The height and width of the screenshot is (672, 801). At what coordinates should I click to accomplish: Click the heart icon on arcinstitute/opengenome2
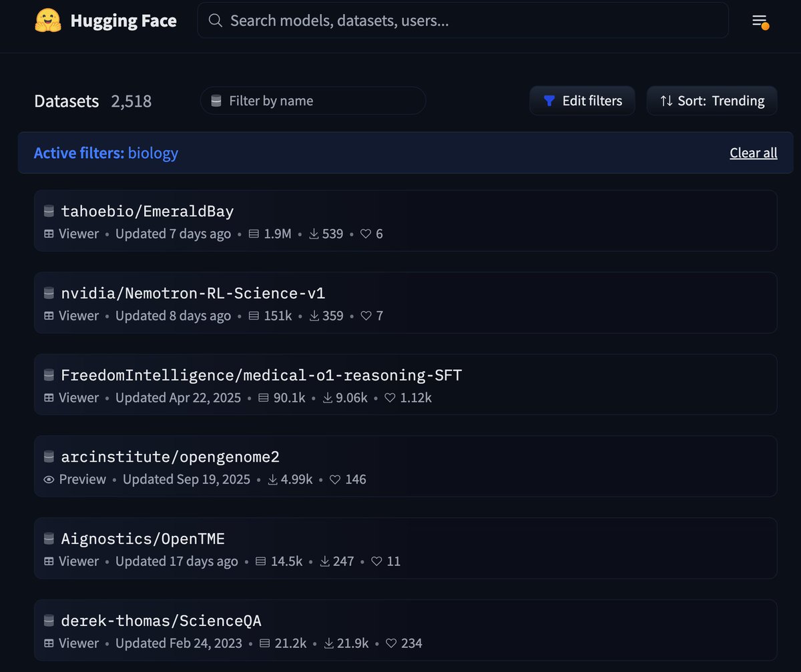click(x=335, y=480)
